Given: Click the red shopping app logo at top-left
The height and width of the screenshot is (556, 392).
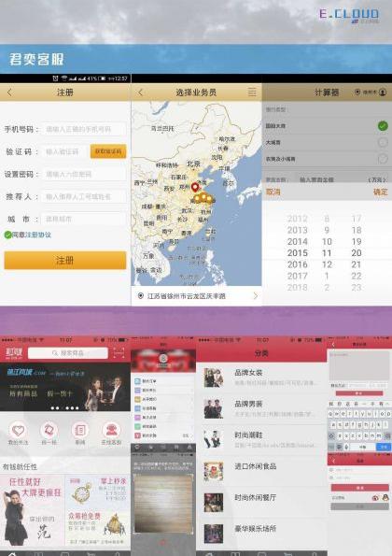Looking at the screenshot, I should 14,353.
